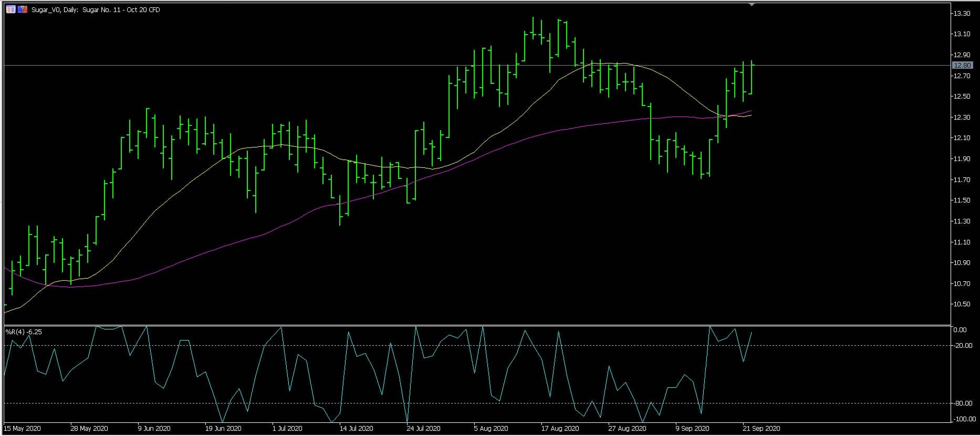The width and height of the screenshot is (980, 436).
Task: Click the 1 Jul 2020 date label
Action: coord(287,429)
